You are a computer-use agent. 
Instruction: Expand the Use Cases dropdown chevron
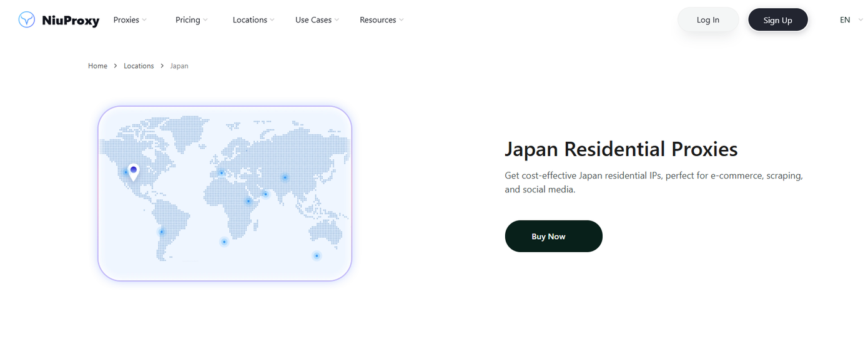point(337,20)
